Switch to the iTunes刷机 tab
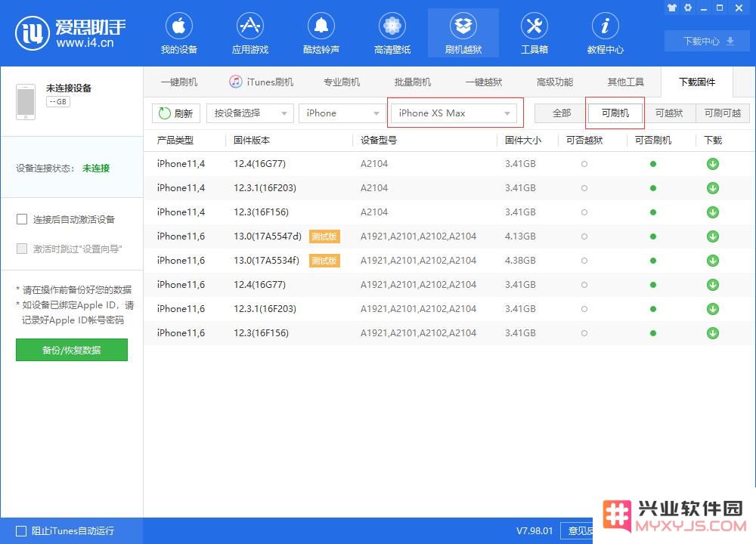Image resolution: width=756 pixels, height=544 pixels. pyautogui.click(x=262, y=82)
